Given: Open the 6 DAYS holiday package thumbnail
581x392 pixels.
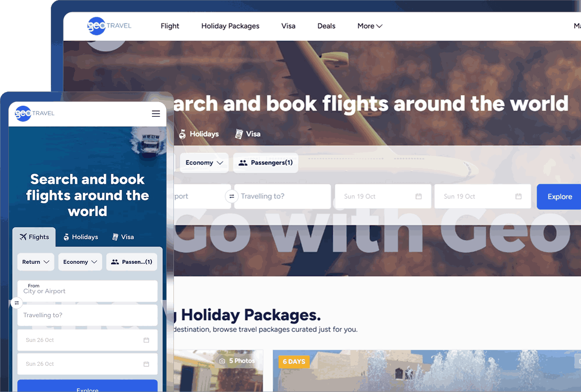Looking at the screenshot, I should coord(427,371).
